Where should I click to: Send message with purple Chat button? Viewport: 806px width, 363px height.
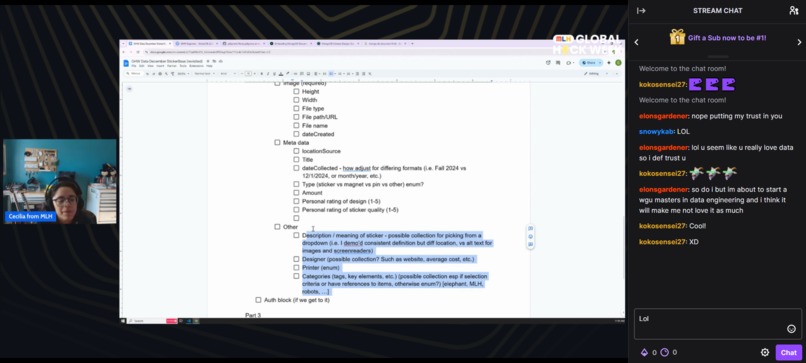(x=789, y=352)
